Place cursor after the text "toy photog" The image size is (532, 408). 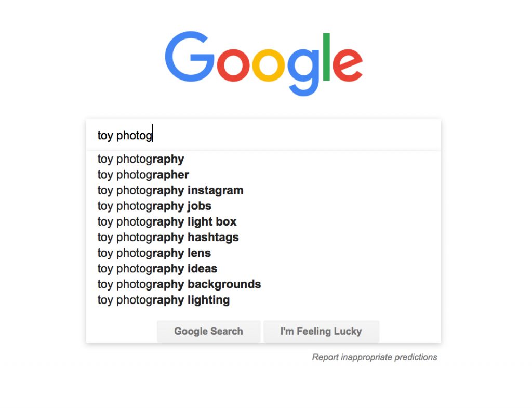point(152,135)
